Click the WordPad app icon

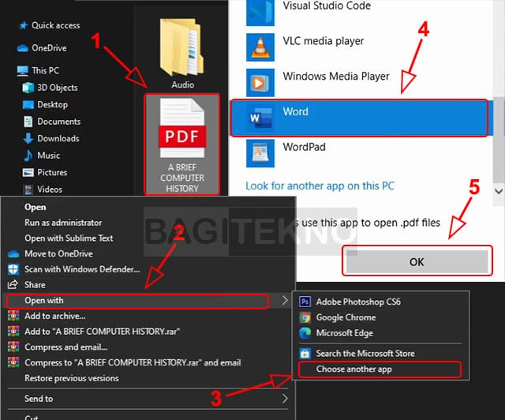[260, 153]
